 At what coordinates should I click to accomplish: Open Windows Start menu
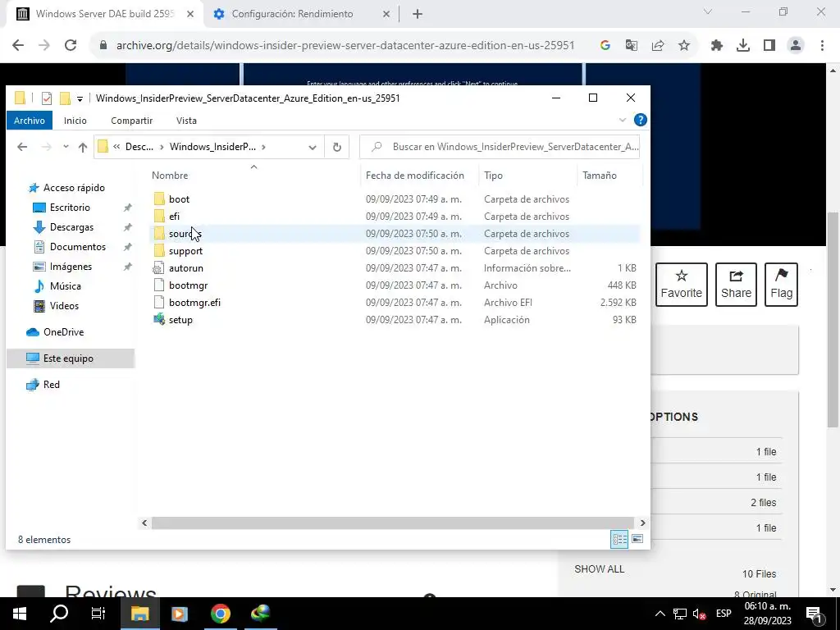pyautogui.click(x=20, y=614)
